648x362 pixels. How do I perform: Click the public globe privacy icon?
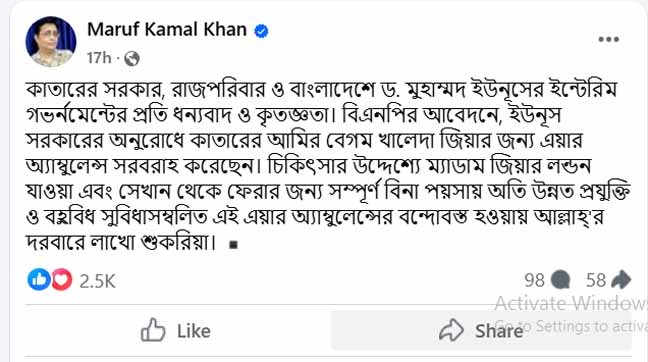point(132,58)
